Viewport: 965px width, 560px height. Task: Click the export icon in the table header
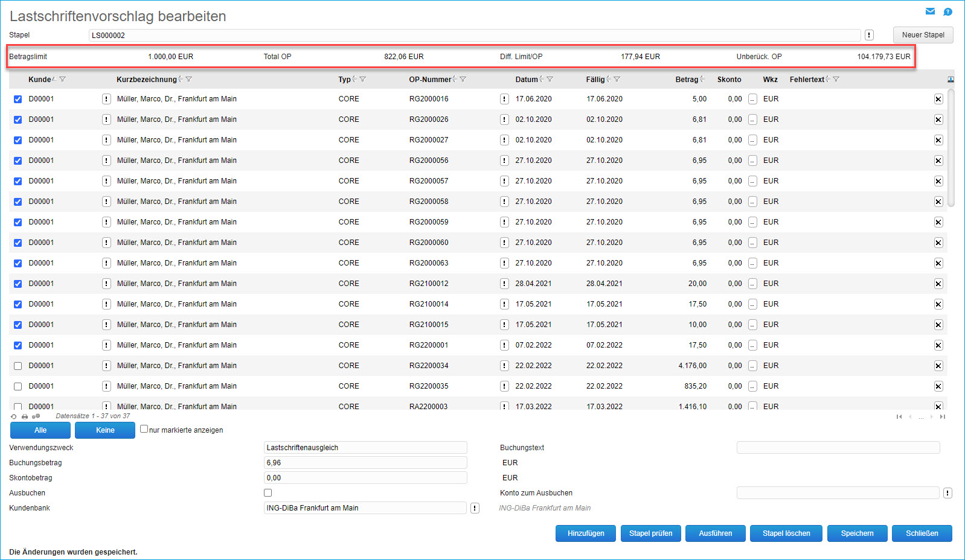(x=951, y=80)
